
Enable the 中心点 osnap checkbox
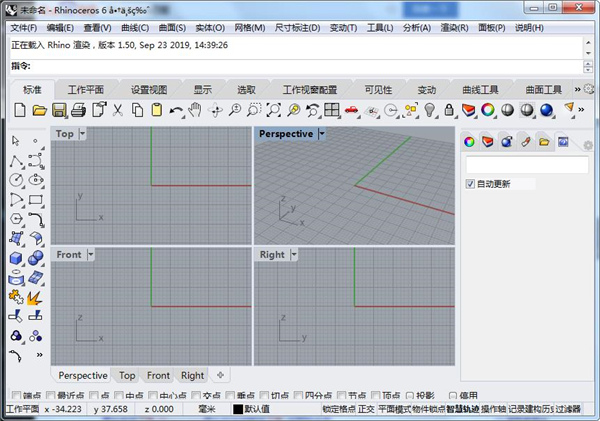tap(153, 396)
